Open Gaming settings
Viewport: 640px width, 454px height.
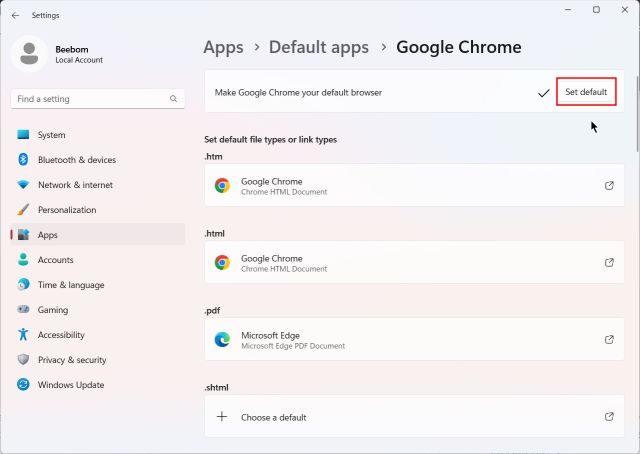tap(52, 310)
